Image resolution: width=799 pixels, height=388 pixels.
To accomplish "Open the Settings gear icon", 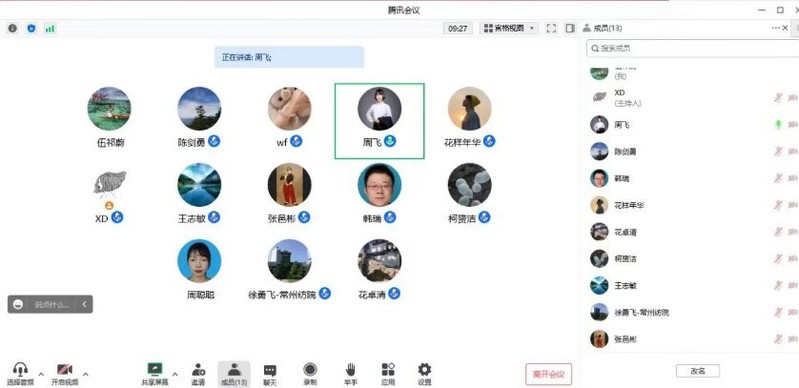I will click(x=424, y=374).
